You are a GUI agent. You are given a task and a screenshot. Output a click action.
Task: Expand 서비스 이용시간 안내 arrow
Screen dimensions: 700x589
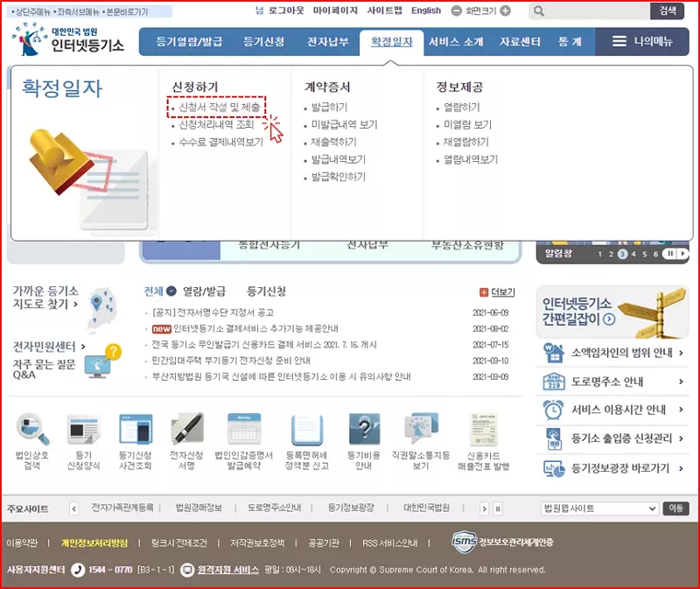tap(681, 410)
